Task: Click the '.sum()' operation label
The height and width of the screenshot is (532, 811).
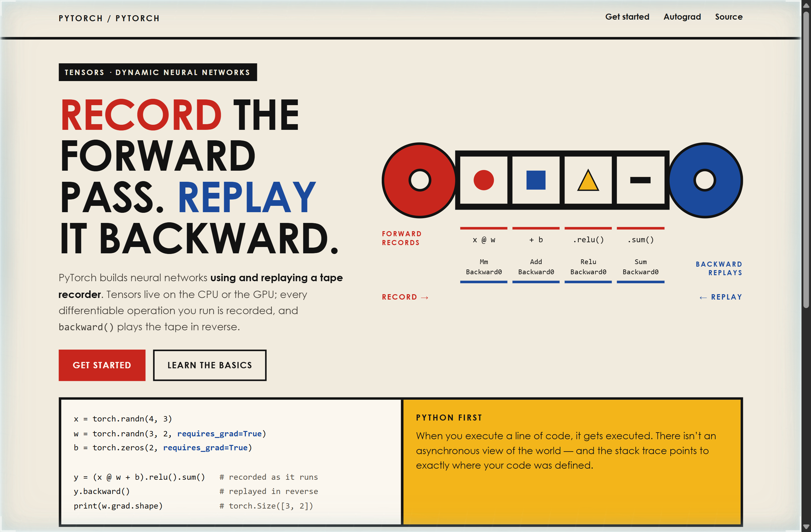Action: tap(640, 240)
